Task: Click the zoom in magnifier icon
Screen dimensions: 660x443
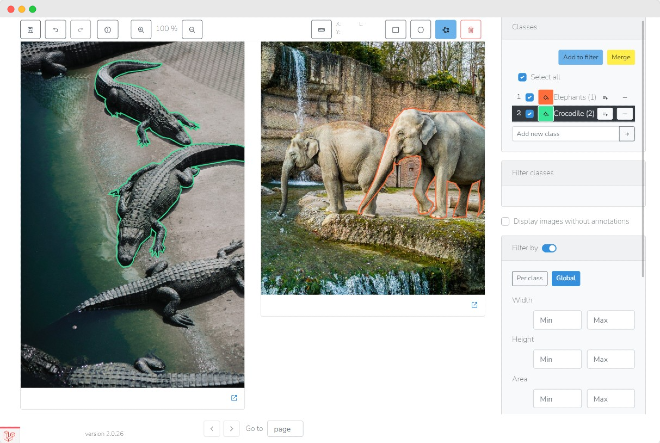Action: click(x=141, y=30)
